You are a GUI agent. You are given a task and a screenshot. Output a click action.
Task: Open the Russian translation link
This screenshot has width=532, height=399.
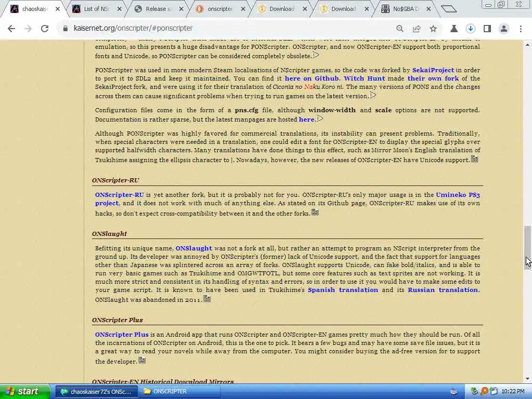tap(443, 290)
